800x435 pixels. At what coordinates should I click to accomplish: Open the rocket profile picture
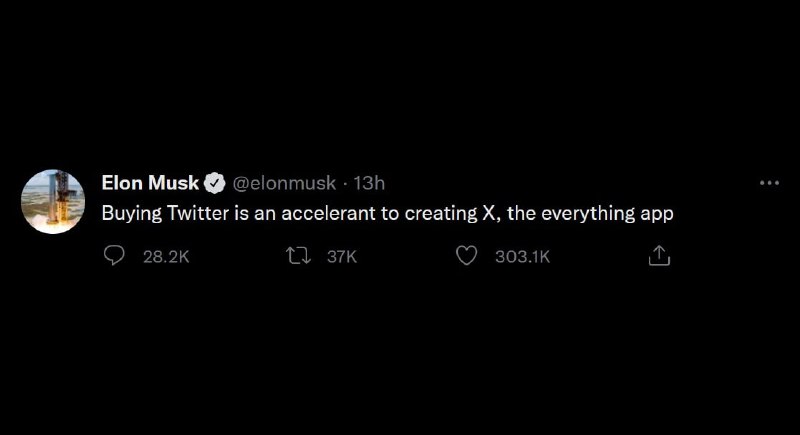53,202
